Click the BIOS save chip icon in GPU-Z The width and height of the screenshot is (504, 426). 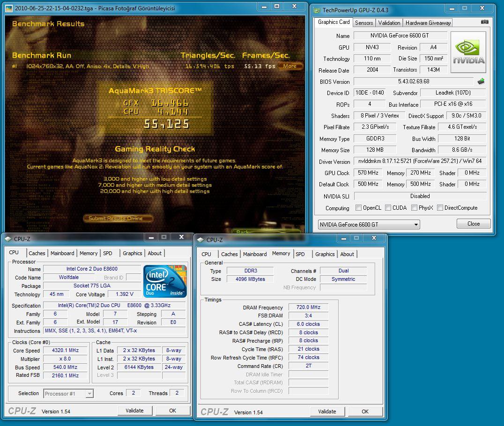(481, 81)
